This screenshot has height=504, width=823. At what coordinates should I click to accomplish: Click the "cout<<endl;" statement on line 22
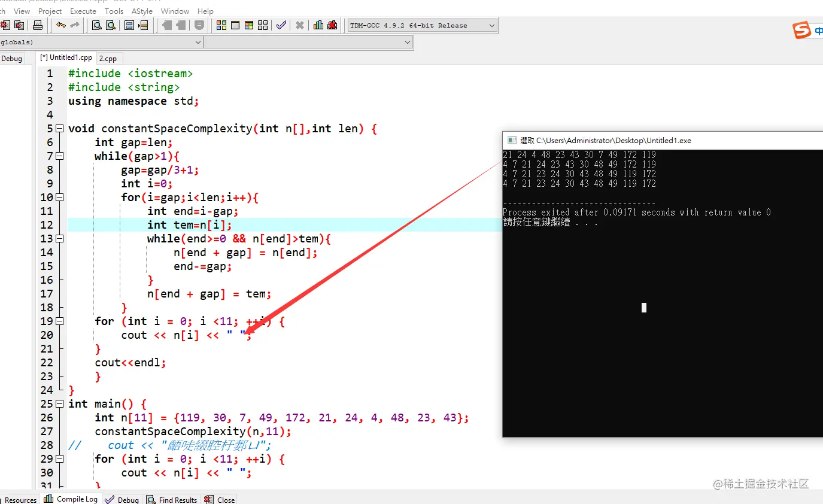[x=130, y=363]
